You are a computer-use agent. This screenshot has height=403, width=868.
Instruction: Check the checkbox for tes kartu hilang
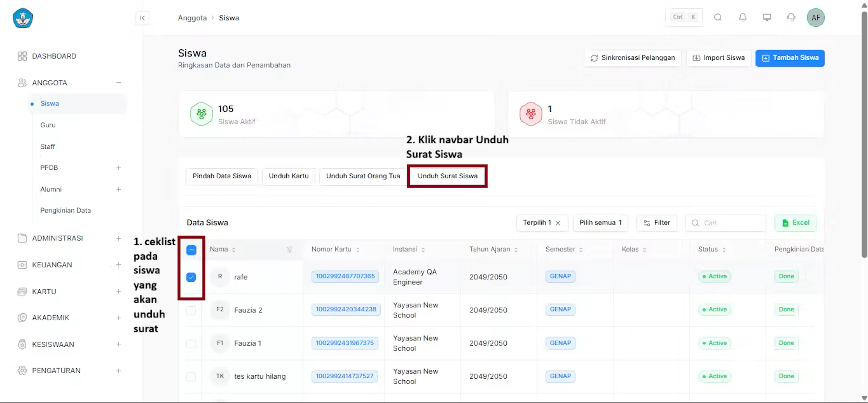[191, 376]
